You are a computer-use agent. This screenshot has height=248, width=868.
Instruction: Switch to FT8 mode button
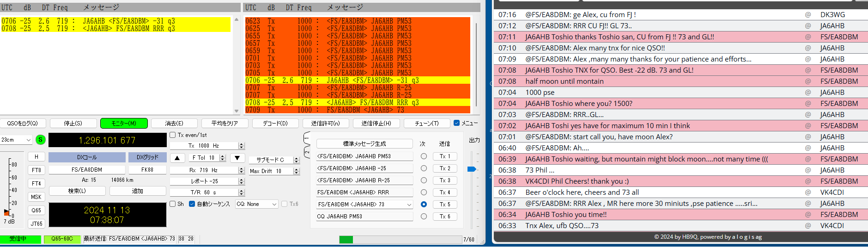36,170
